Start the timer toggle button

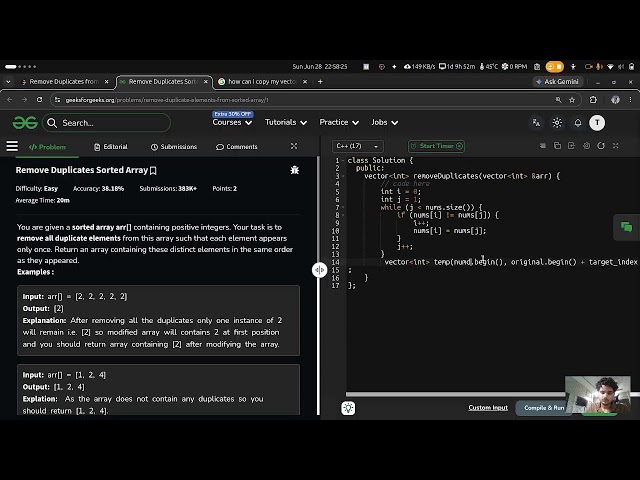click(436, 146)
